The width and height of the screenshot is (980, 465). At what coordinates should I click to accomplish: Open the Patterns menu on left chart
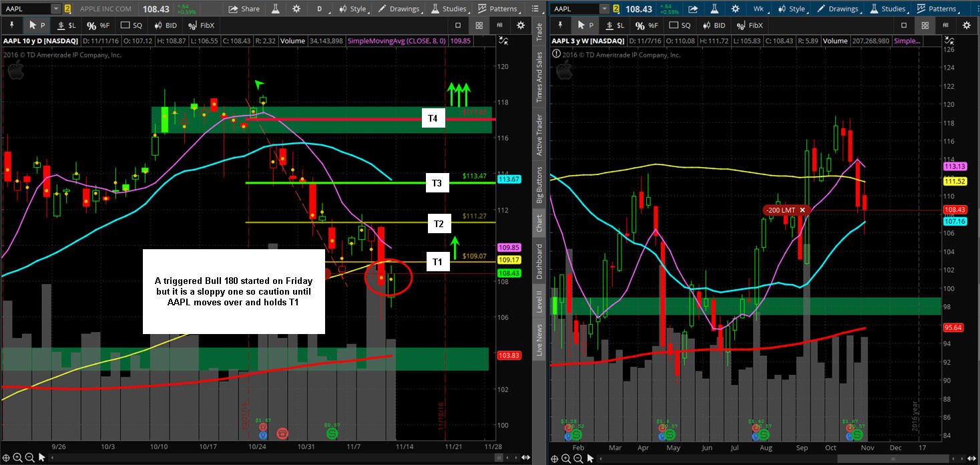click(x=499, y=9)
